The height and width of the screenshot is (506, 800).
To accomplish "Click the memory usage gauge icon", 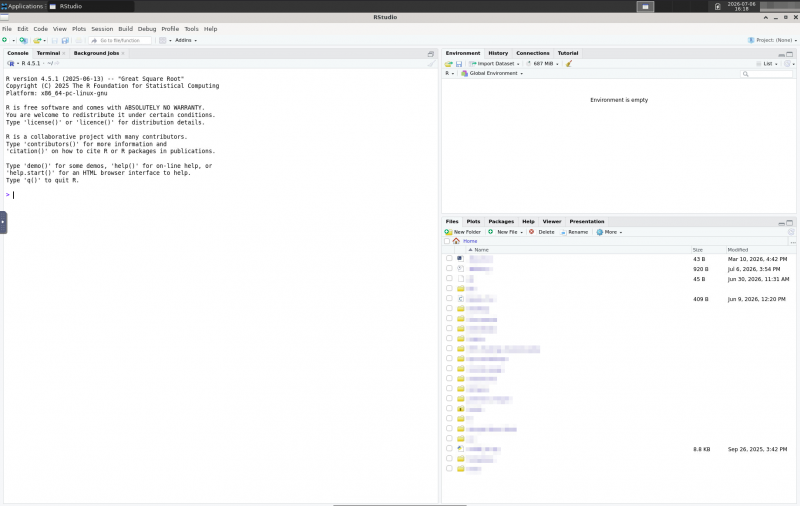I will (529, 64).
